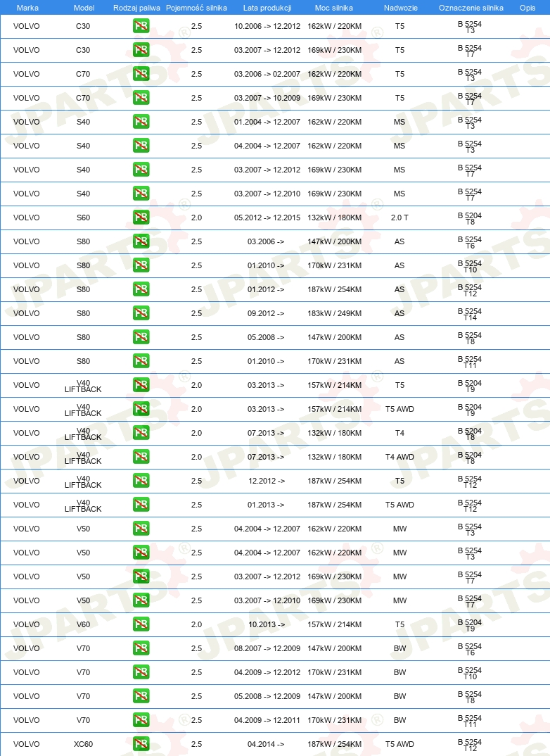The height and width of the screenshot is (756, 550).
Task: Click fuel icon in XC60 row
Action: click(141, 744)
